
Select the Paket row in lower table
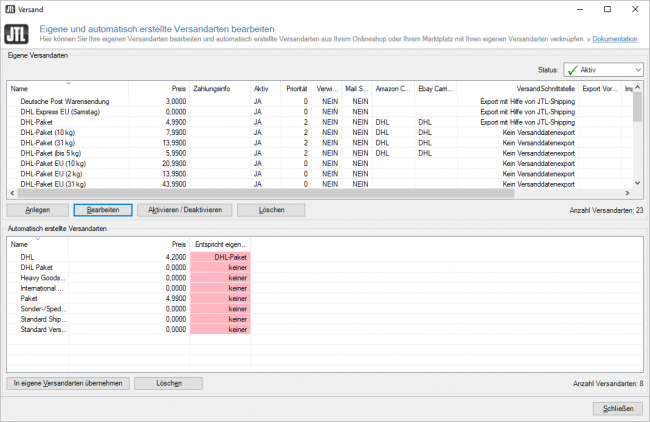coord(129,299)
